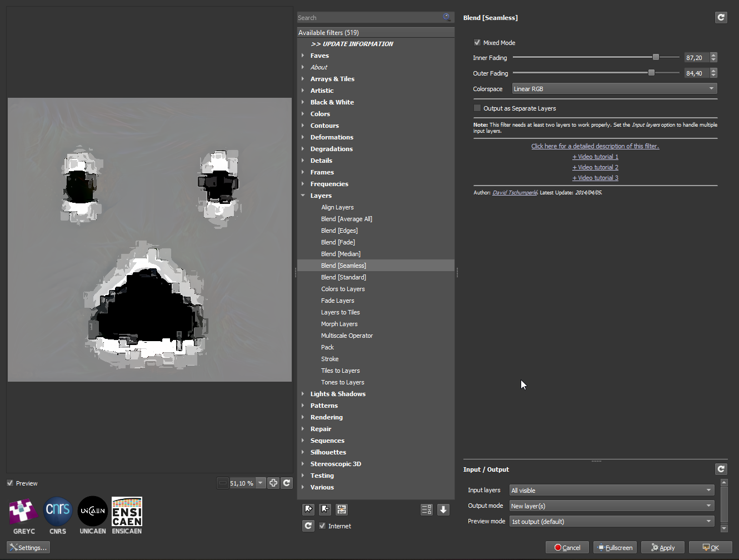Toggle the Preview checkbox
The image size is (739, 560).
(x=10, y=483)
